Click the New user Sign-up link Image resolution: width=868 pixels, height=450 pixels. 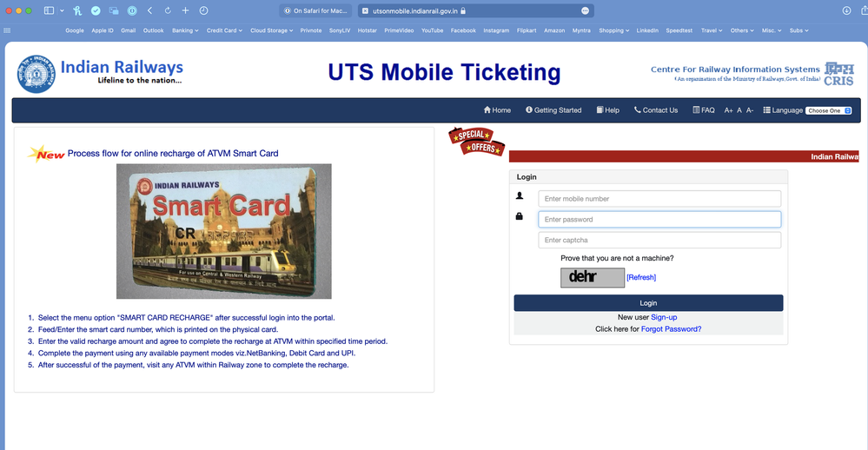click(664, 317)
